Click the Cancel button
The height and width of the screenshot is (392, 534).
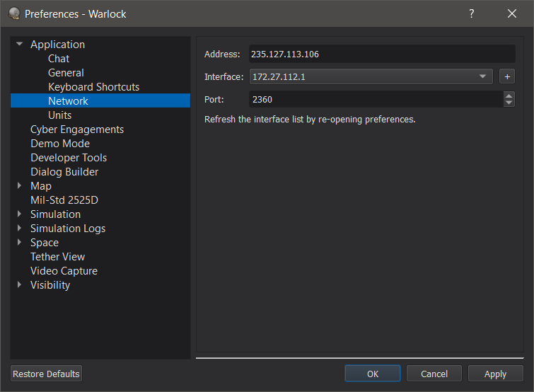(x=434, y=374)
